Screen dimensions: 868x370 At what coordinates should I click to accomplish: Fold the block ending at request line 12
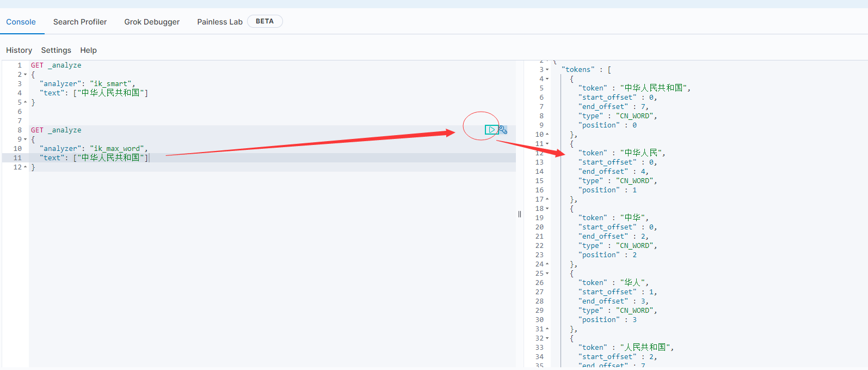(x=25, y=167)
